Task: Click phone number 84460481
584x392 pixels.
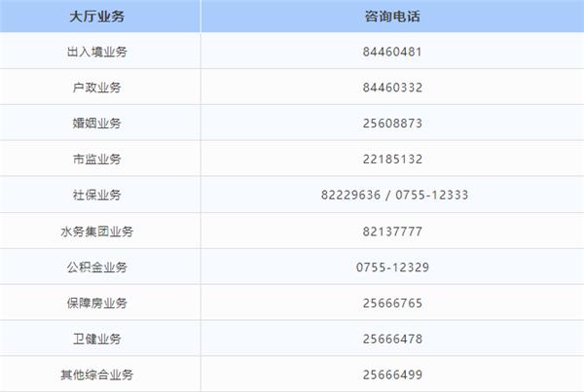Action: tap(393, 52)
